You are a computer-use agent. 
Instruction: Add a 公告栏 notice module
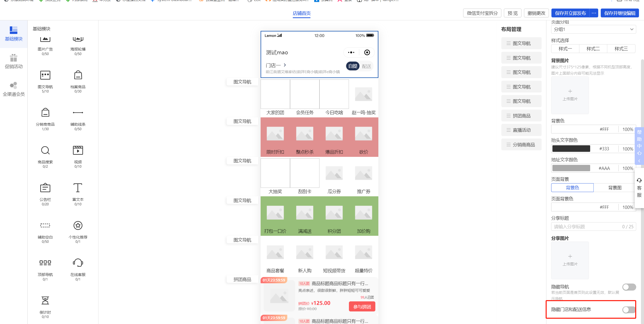click(x=45, y=194)
